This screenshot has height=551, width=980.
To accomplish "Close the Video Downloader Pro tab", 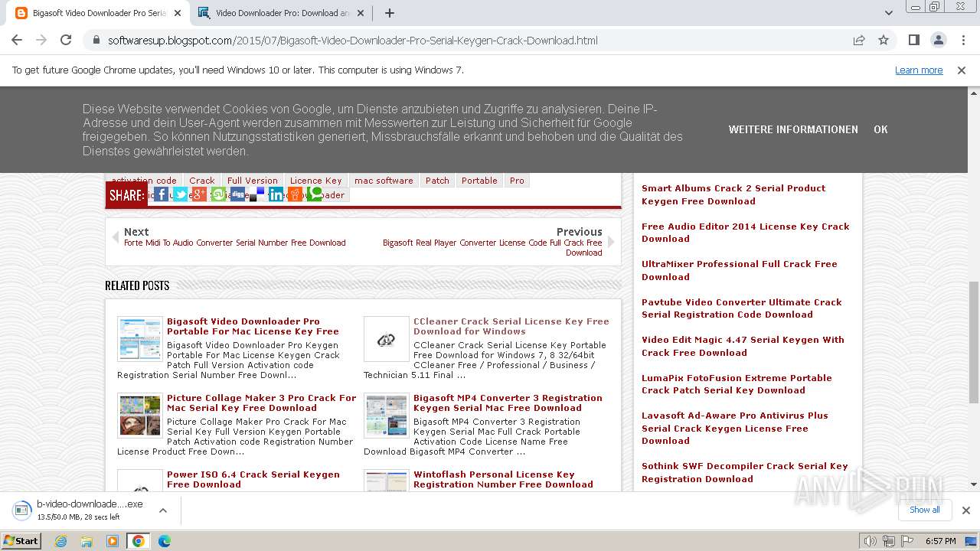I will pyautogui.click(x=361, y=13).
